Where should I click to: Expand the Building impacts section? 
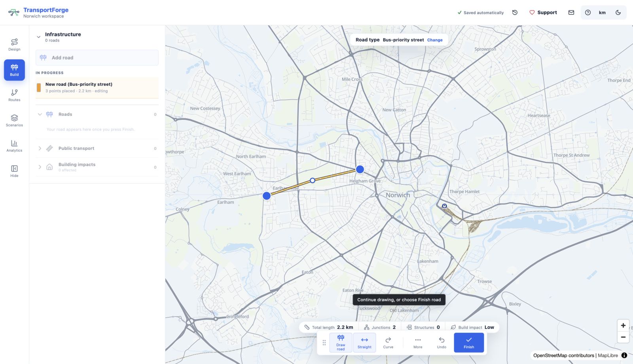40,167
